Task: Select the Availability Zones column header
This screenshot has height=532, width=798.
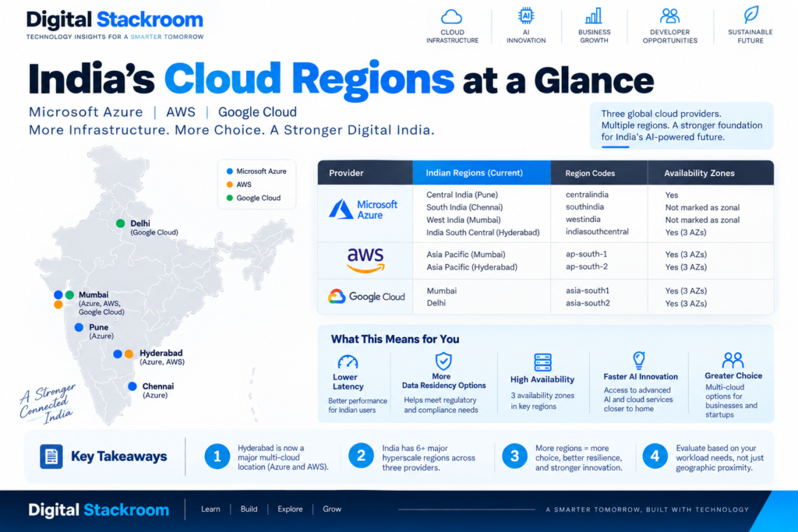Action: coord(711,173)
